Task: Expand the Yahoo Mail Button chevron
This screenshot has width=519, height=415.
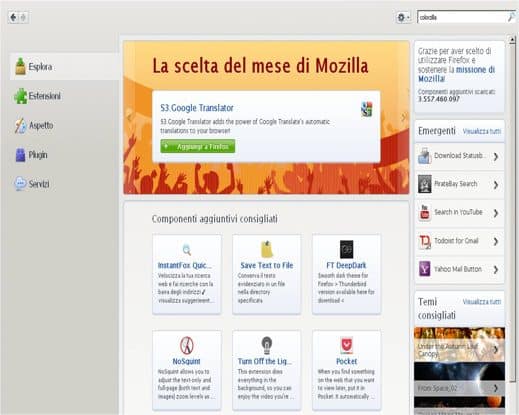Action: coord(496,269)
